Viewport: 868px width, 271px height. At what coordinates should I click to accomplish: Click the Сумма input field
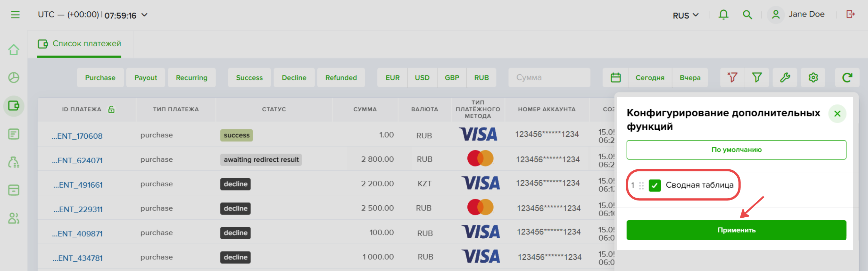point(549,78)
